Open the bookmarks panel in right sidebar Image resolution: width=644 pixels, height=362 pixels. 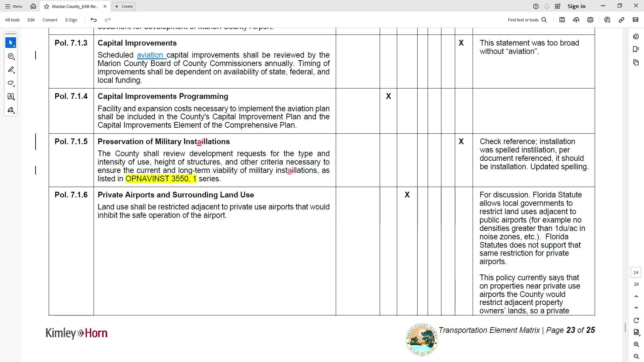click(636, 49)
